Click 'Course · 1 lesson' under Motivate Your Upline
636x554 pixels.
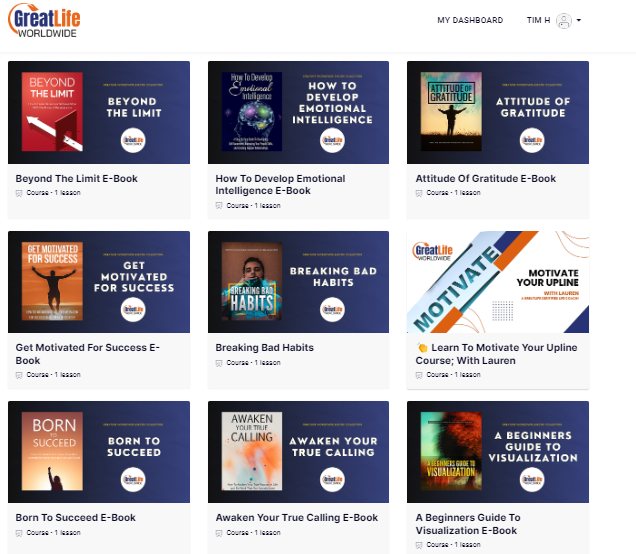(453, 375)
